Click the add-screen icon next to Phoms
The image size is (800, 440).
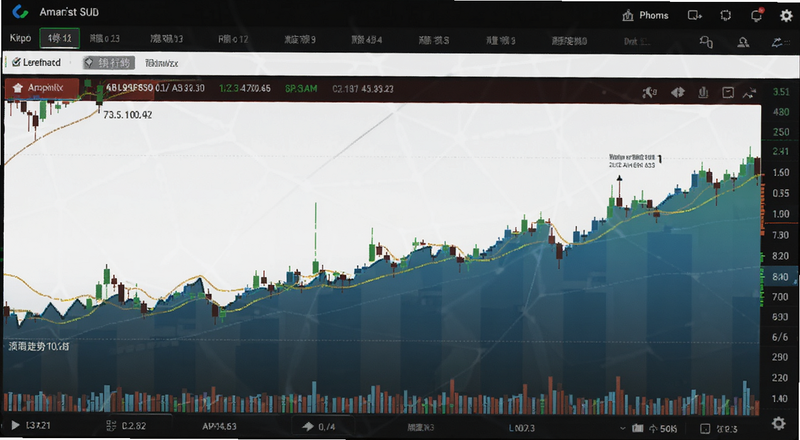(x=695, y=15)
